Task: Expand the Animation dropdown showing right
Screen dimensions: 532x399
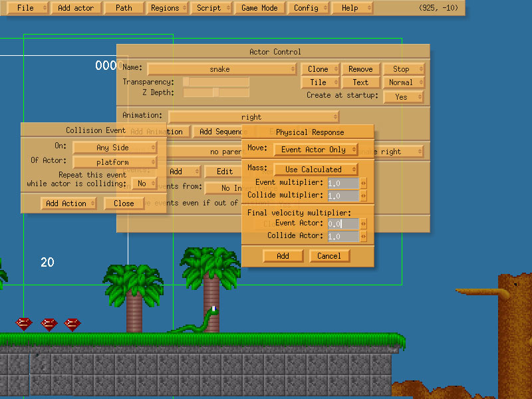Action: tap(254, 117)
